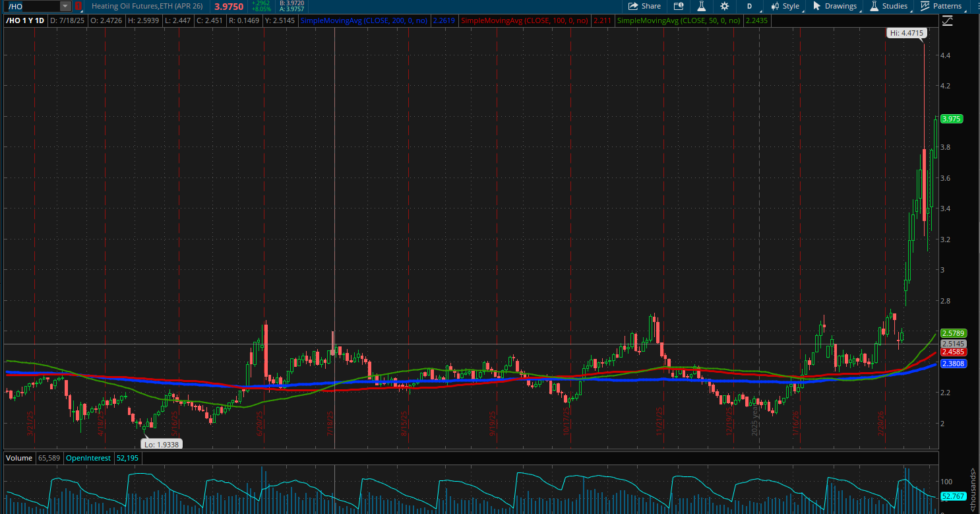Open the Patterns menu
This screenshot has height=514, width=980.
coord(947,5)
